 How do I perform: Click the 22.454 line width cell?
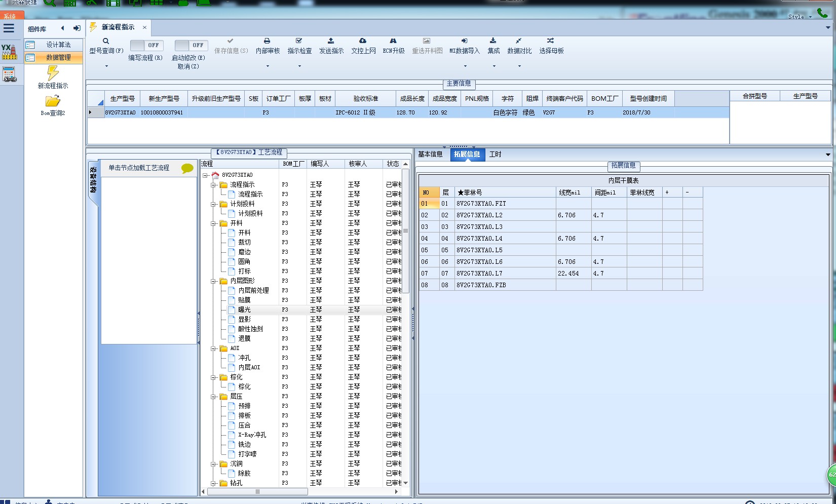(574, 274)
